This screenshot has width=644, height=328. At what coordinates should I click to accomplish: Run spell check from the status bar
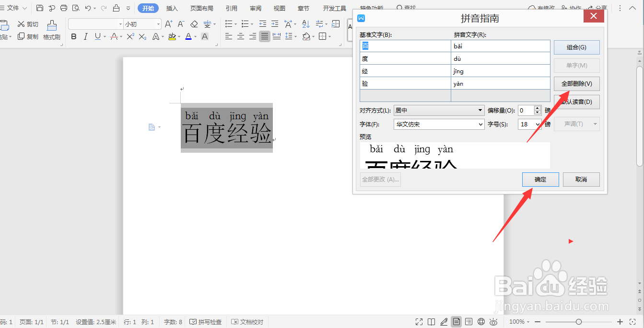(206, 321)
